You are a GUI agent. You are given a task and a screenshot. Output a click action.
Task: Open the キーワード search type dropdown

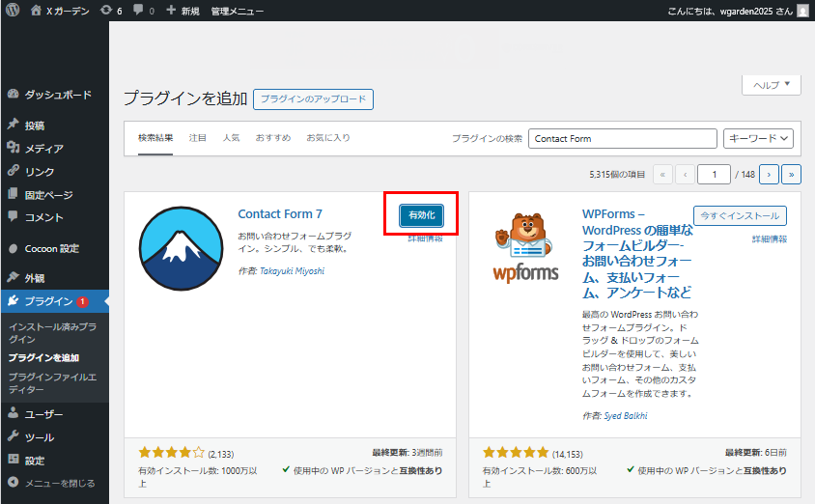[758, 138]
